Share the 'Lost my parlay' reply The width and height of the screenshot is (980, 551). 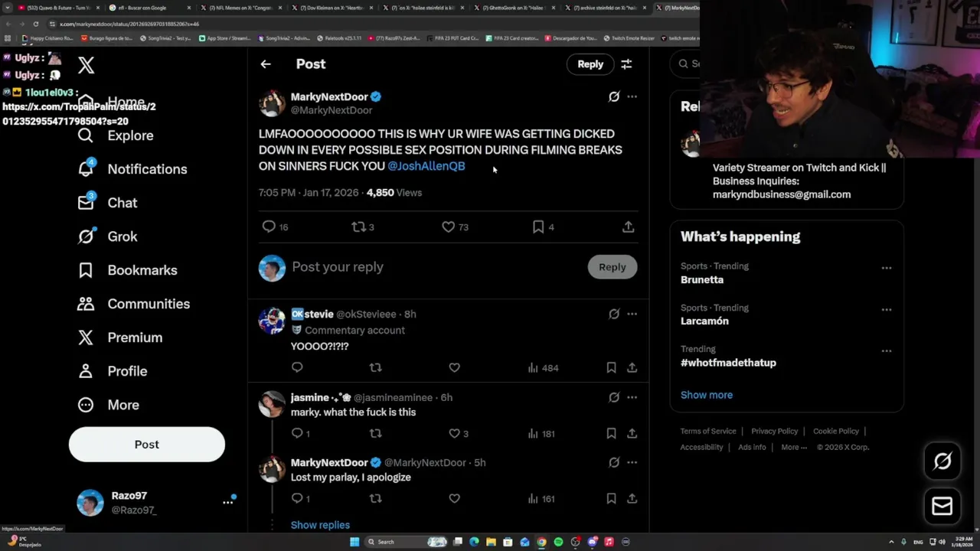click(632, 498)
